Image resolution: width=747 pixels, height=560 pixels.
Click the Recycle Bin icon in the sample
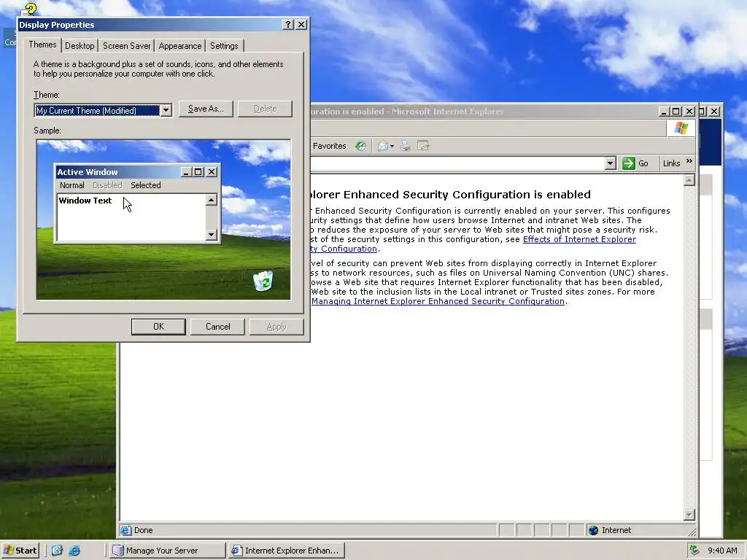pyautogui.click(x=263, y=281)
